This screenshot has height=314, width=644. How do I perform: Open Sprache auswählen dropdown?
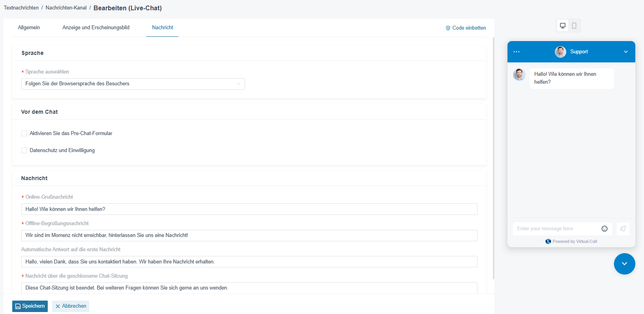tap(133, 84)
